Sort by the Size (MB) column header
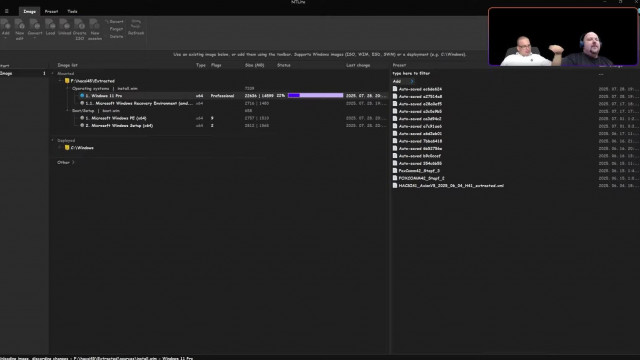 click(x=254, y=65)
